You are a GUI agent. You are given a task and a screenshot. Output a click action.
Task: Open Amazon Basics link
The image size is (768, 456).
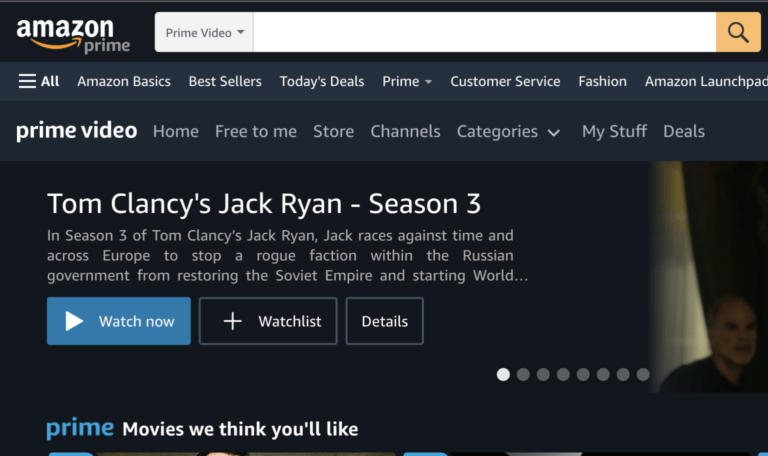pos(124,81)
